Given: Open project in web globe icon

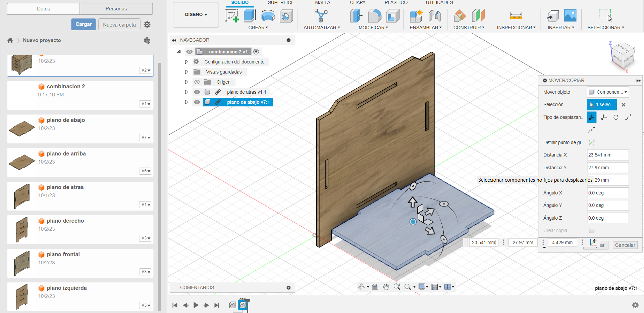Looking at the screenshot, I should (x=147, y=41).
